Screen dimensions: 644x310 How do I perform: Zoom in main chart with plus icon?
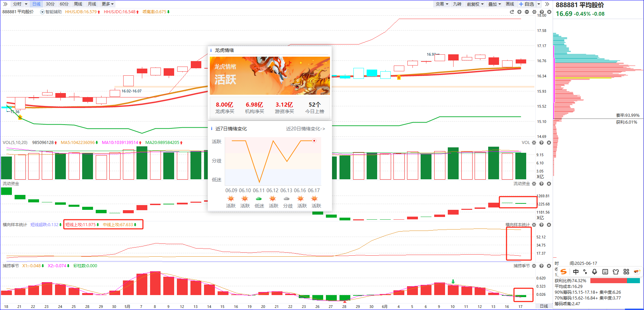click(519, 12)
